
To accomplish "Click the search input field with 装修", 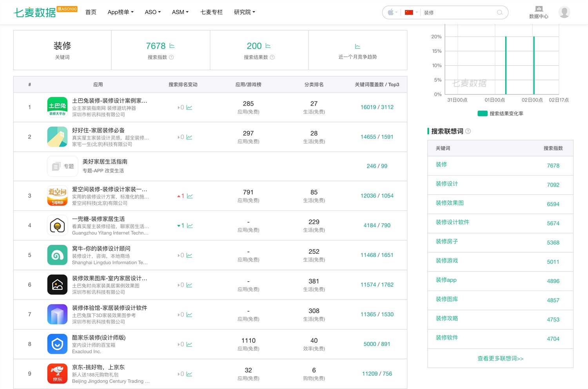I will pyautogui.click(x=459, y=13).
